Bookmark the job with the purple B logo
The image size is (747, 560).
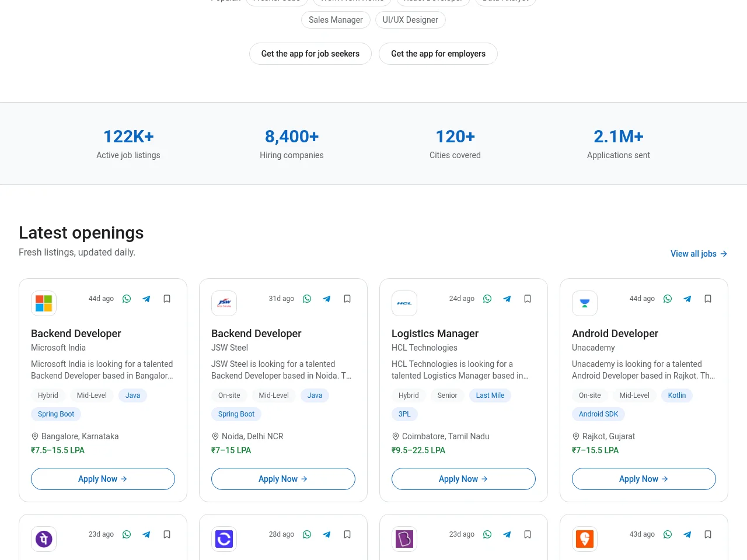click(x=528, y=534)
